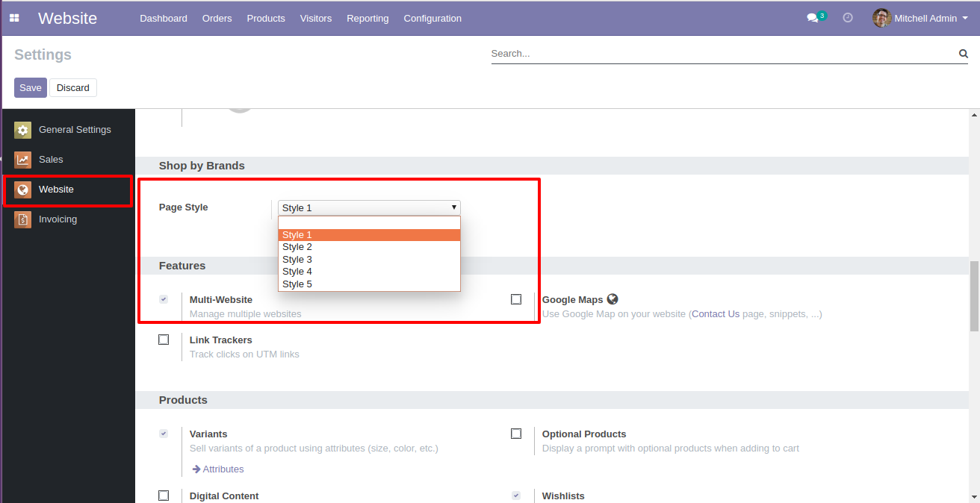Screen dimensions: 980x503
Task: Click the scrollbar up arrow
Action: [x=974, y=115]
